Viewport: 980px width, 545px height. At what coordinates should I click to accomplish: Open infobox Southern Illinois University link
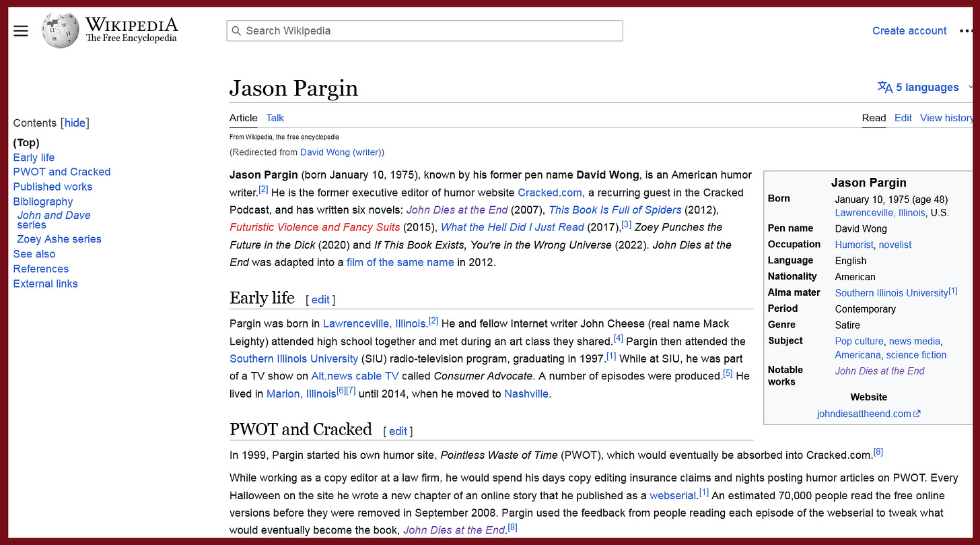point(892,292)
